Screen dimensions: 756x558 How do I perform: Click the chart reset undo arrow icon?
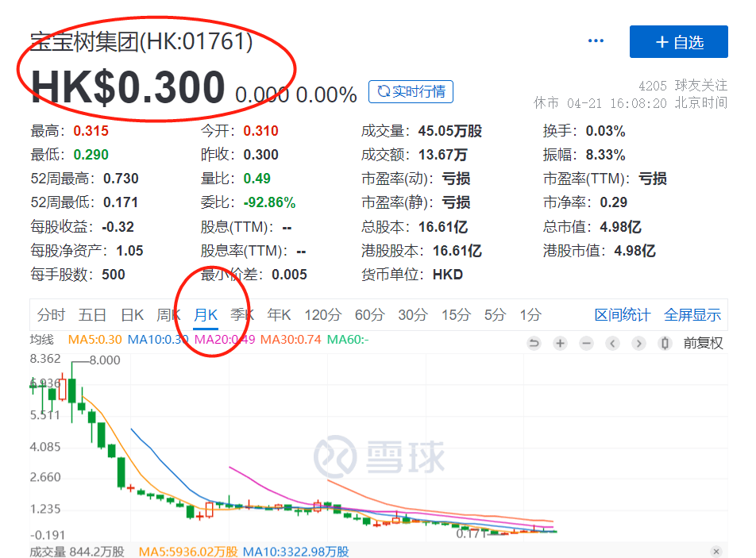point(534,343)
